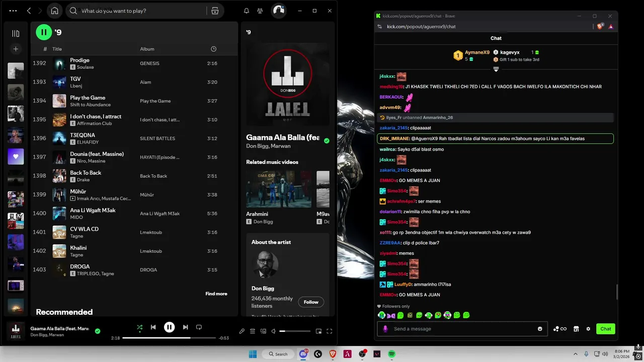Open Spotify mini player icon
644x362 pixels.
(x=318, y=331)
